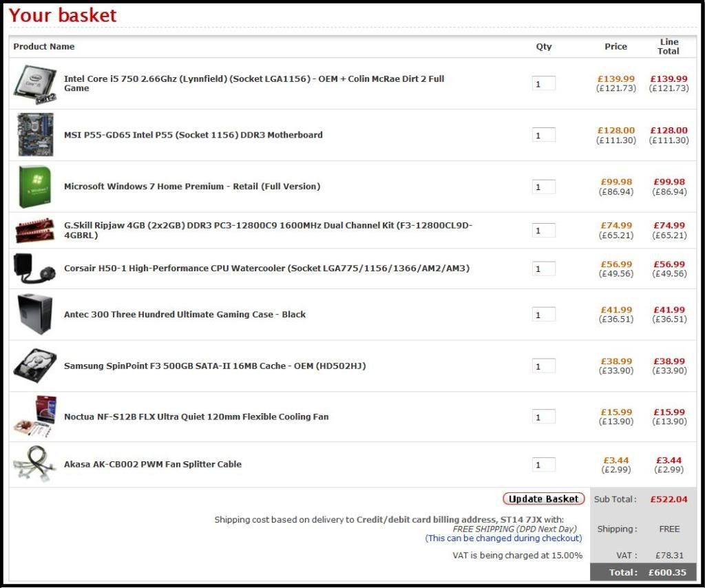The image size is (705, 588).
Task: Open Samsung SpinPoint F3 500GB product link
Action: (215, 366)
